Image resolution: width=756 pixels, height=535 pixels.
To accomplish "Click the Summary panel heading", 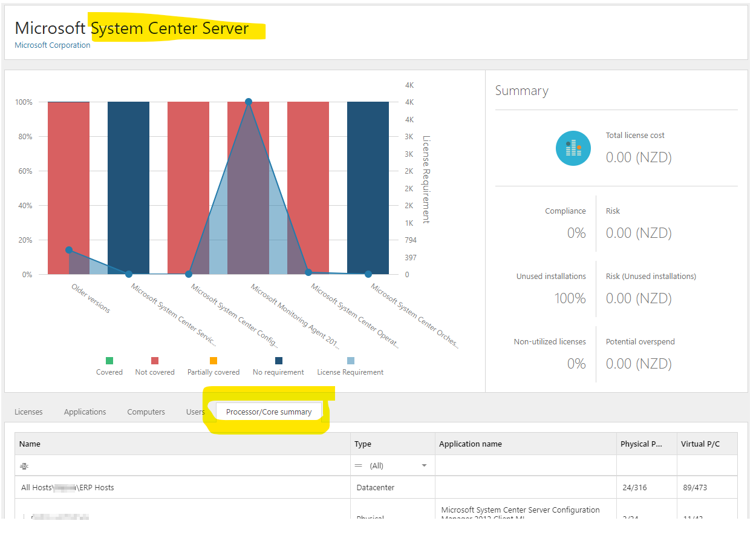I will [x=522, y=91].
